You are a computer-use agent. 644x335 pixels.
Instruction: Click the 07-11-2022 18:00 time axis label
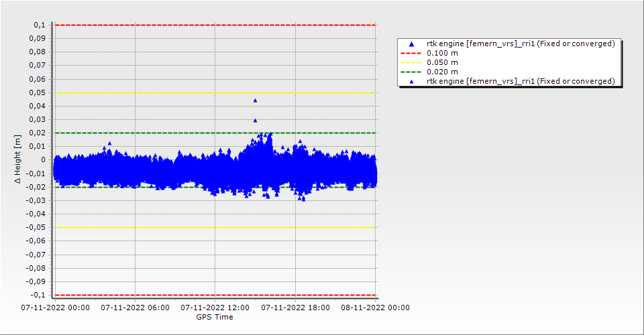click(295, 308)
